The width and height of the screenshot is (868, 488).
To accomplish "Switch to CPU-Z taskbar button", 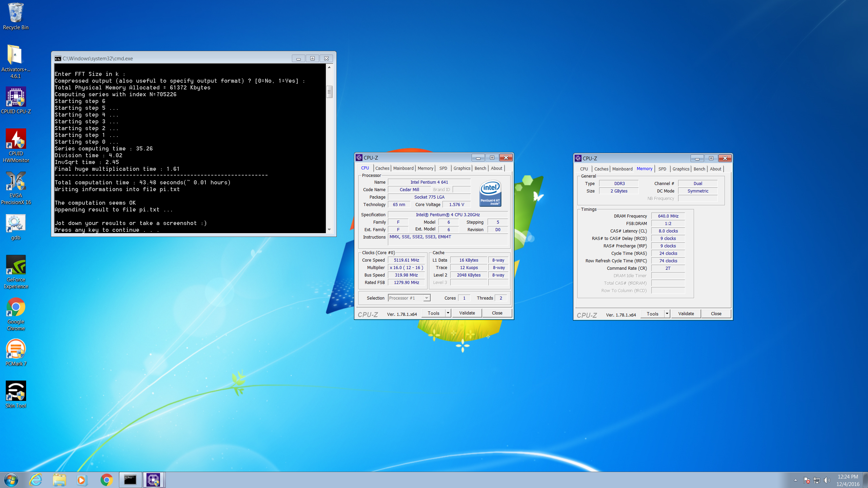I will 153,480.
